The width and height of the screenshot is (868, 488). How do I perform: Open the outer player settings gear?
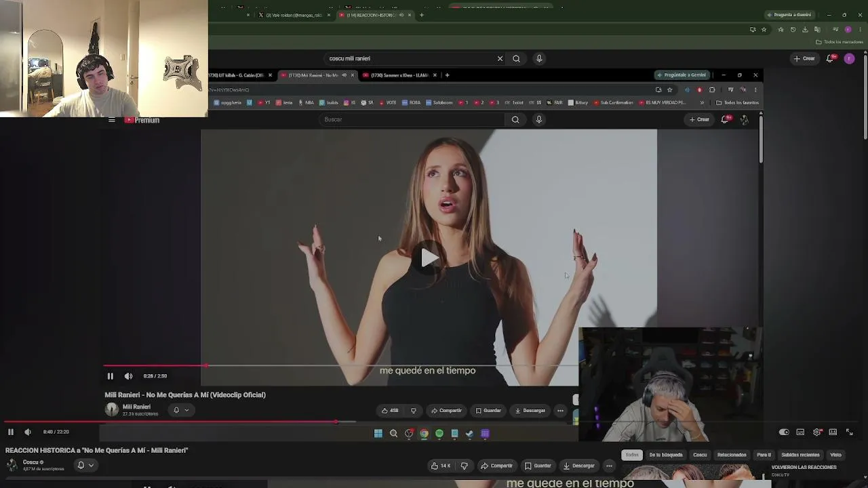817,432
